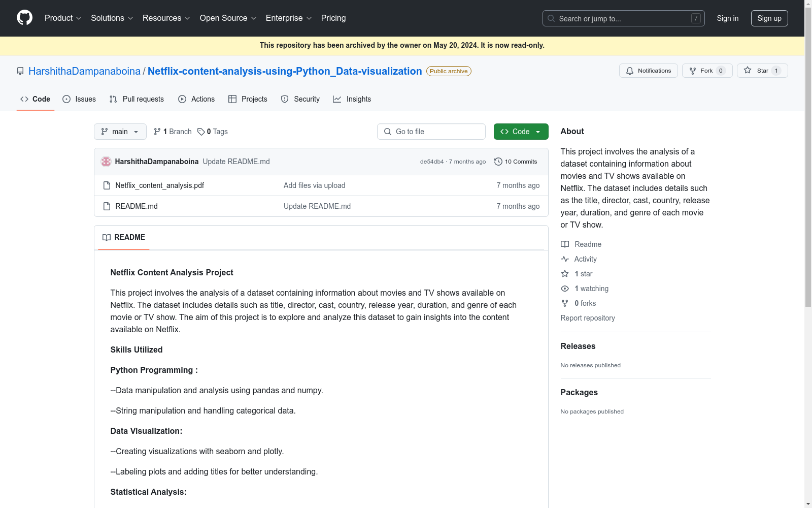Open the Netflix-content-analysis repository title link
812x508 pixels.
(285, 71)
